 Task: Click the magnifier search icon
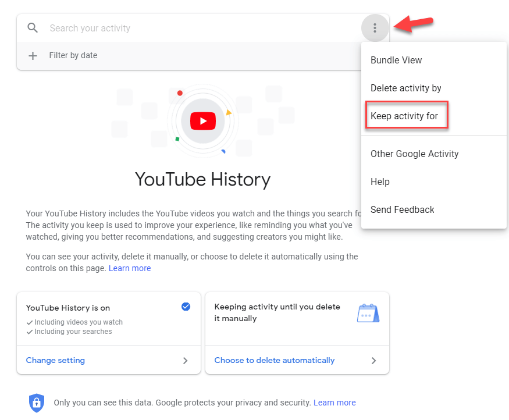(33, 28)
